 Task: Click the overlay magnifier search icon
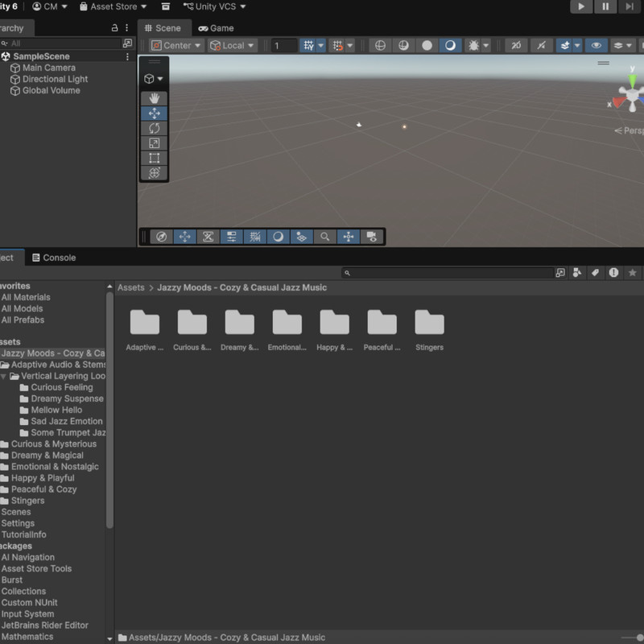click(325, 237)
